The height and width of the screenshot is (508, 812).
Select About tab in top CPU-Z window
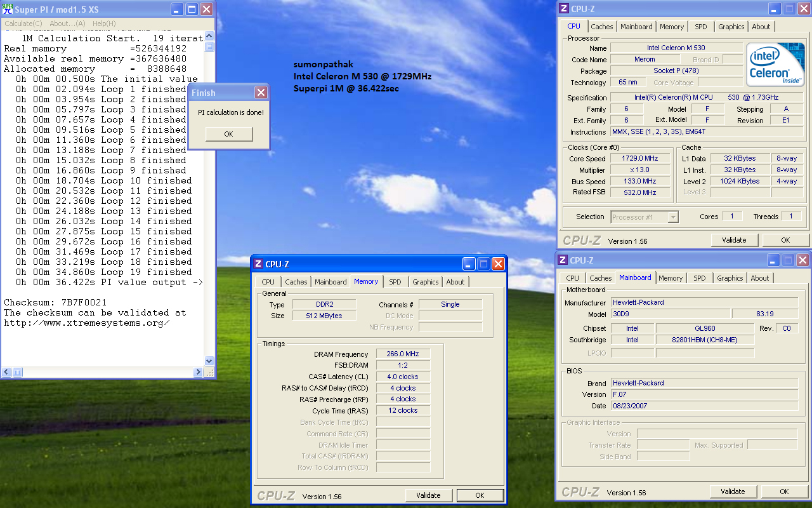point(761,27)
